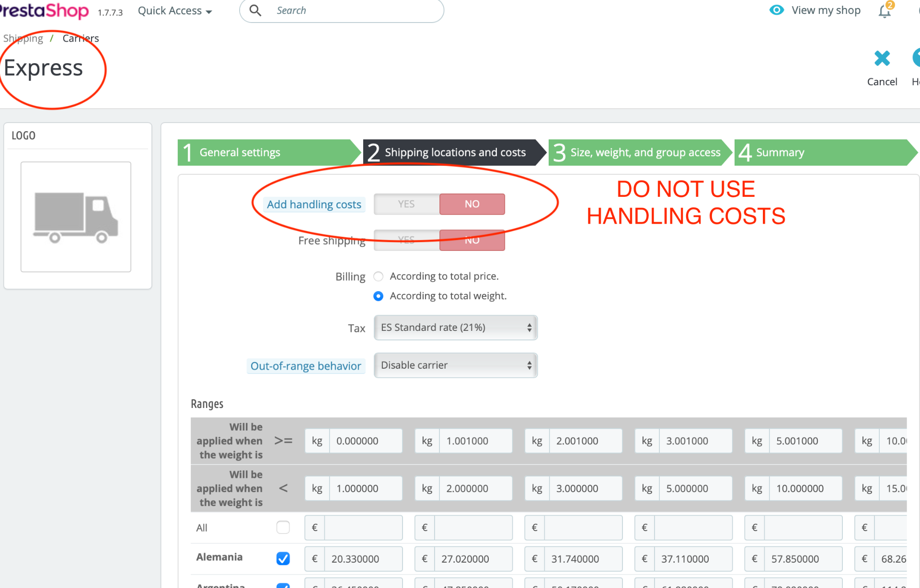Check the All zones checkbox
The width and height of the screenshot is (920, 588).
[x=283, y=527]
